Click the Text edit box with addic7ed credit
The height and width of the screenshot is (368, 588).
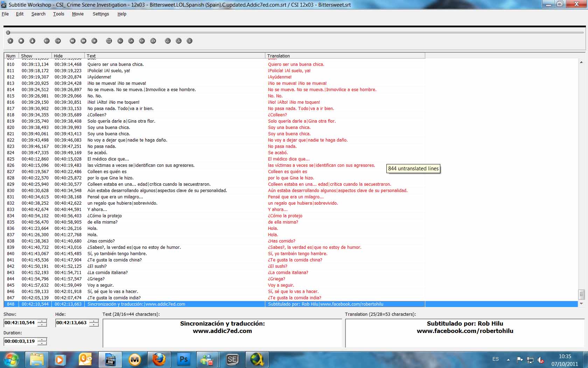pyautogui.click(x=222, y=333)
